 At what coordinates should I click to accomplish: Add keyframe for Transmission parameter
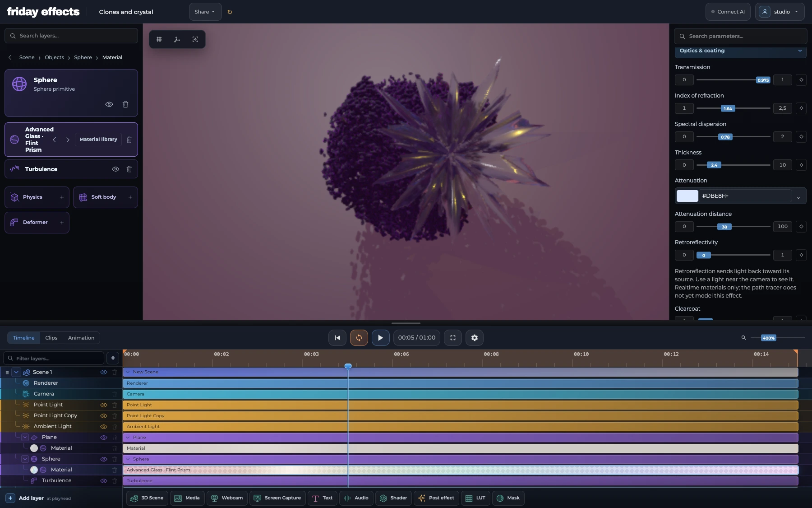tap(801, 80)
